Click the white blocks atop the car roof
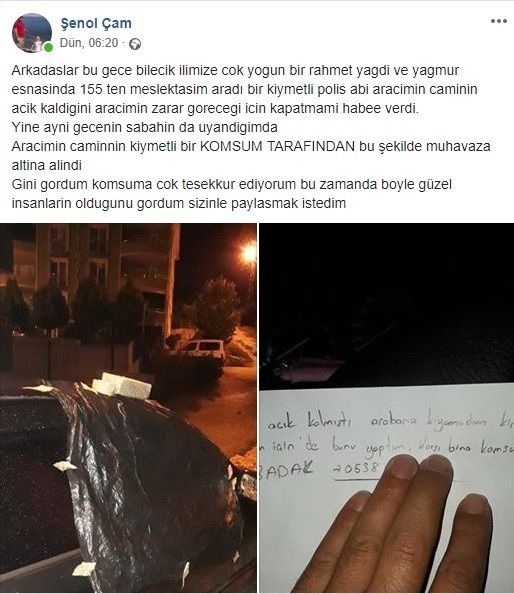The height and width of the screenshot is (594, 514). click(x=122, y=386)
